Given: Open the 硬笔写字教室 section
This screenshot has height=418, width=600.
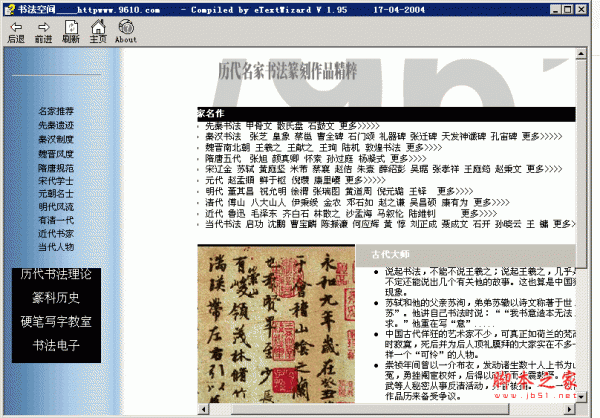Looking at the screenshot, I should (x=56, y=322).
